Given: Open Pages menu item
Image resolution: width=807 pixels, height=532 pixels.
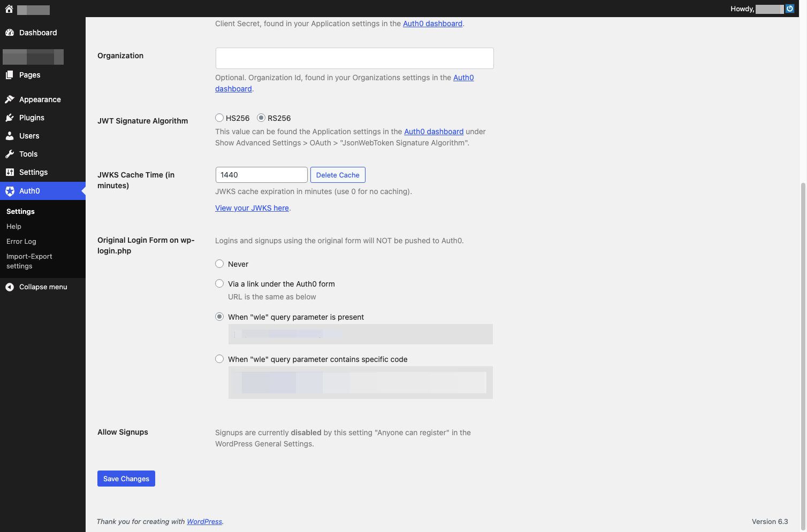Looking at the screenshot, I should (43, 75).
